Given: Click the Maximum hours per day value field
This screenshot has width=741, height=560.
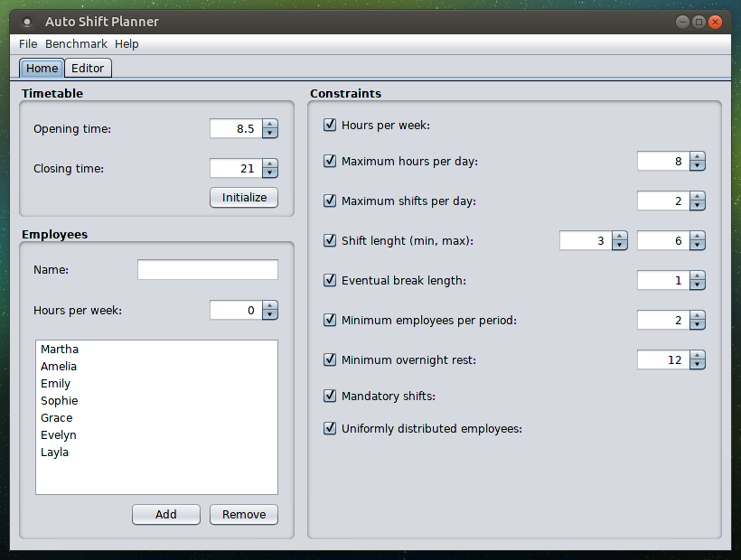Looking at the screenshot, I should [663, 161].
